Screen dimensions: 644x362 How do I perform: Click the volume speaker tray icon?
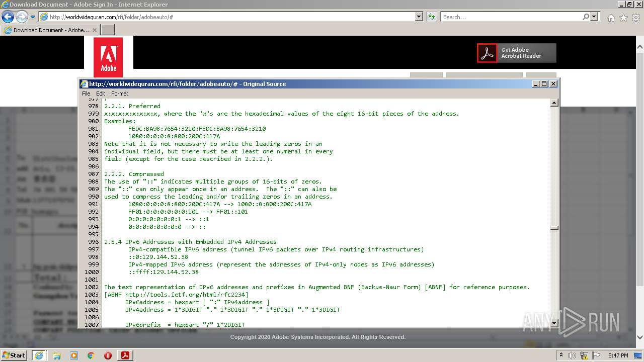pos(573,355)
